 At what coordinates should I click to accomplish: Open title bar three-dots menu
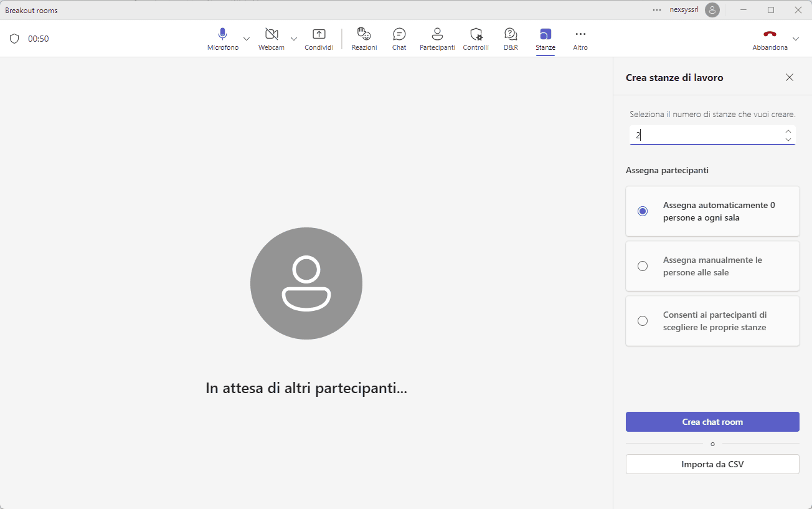(657, 10)
